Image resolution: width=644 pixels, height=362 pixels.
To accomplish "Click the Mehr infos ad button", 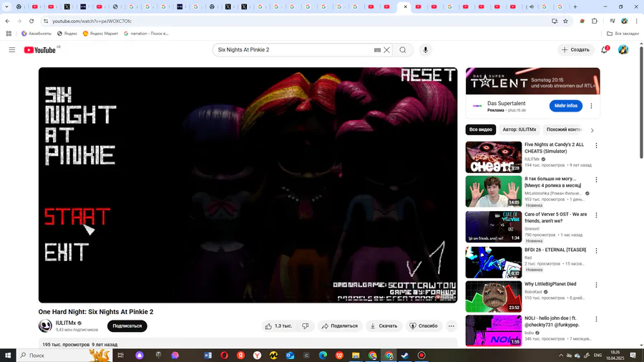I will tap(565, 106).
